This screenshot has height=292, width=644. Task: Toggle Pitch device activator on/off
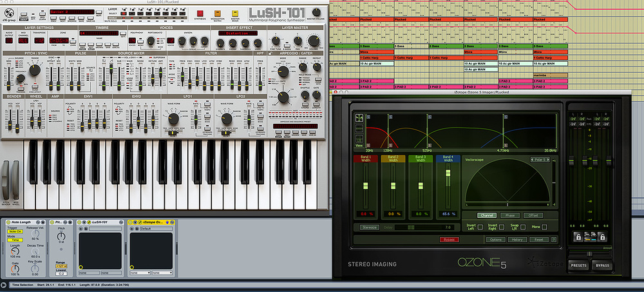pyautogui.click(x=52, y=222)
